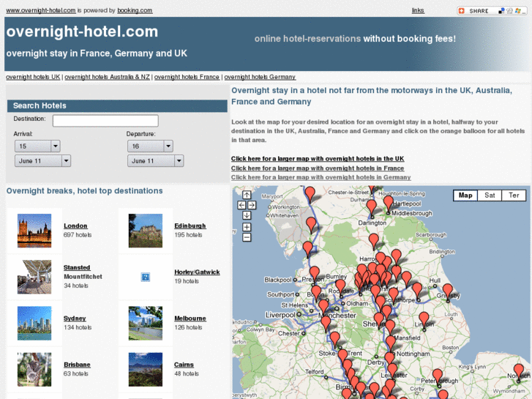Switch the map to Sat view
The height and width of the screenshot is (399, 532).
coord(490,195)
